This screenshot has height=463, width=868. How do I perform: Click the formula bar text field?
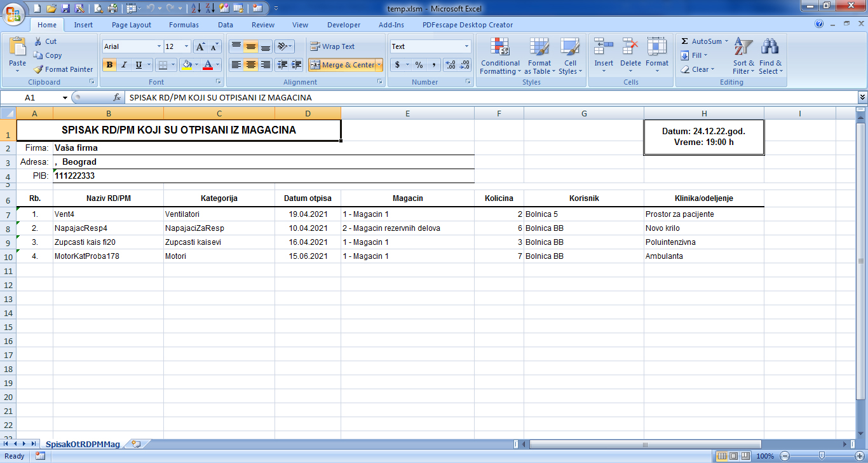click(x=491, y=97)
